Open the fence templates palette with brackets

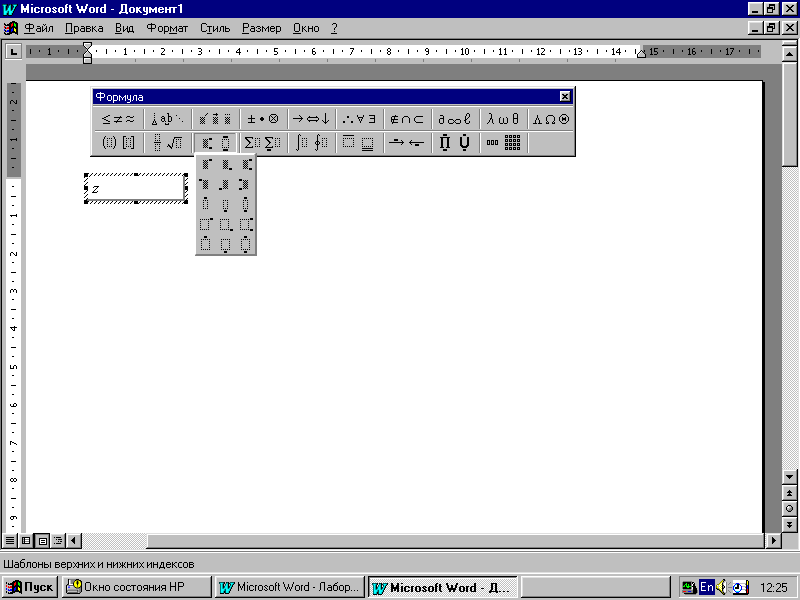pyautogui.click(x=118, y=142)
